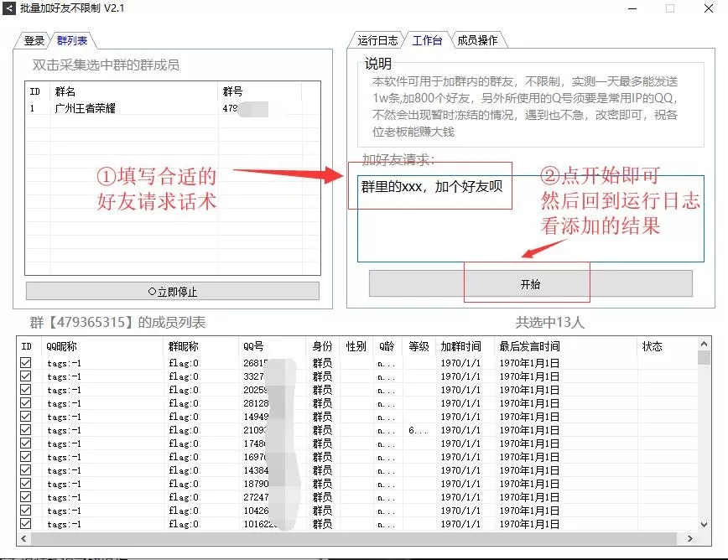The width and height of the screenshot is (728, 560).
Task: Select the 广州王者荣耀 group row
Action: [x=172, y=109]
